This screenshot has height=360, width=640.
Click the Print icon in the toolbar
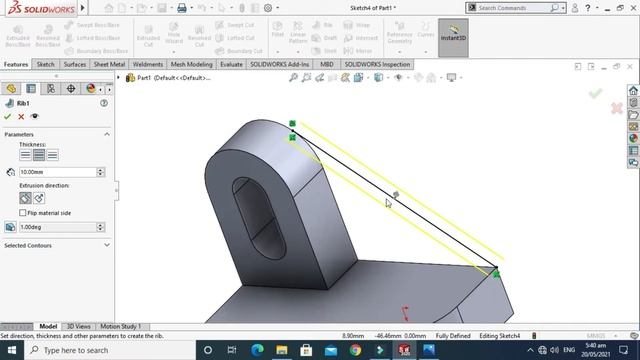coord(182,8)
